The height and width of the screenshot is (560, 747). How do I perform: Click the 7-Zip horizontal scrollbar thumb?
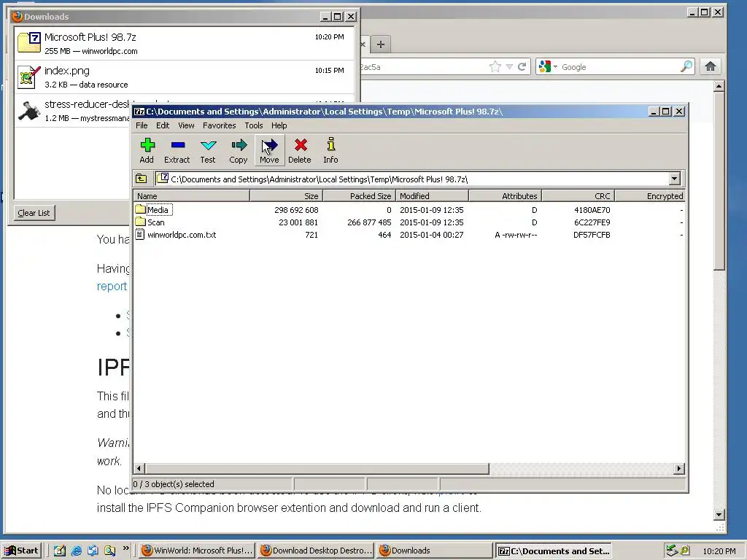pyautogui.click(x=317, y=469)
